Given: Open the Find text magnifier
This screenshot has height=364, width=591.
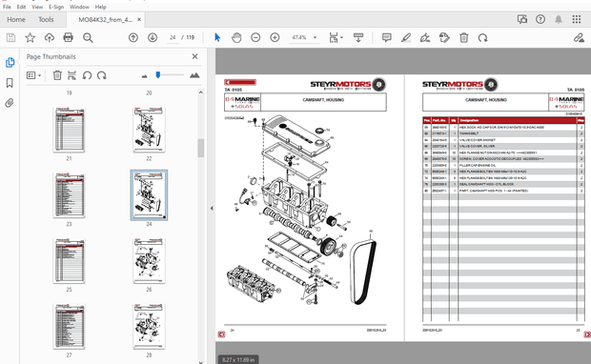Looking at the screenshot, I should [88, 38].
